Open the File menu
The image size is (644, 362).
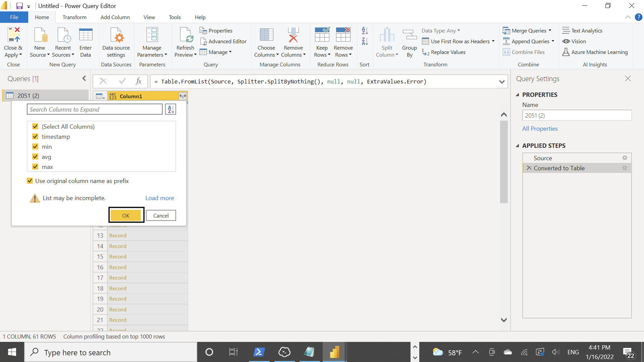(x=14, y=17)
